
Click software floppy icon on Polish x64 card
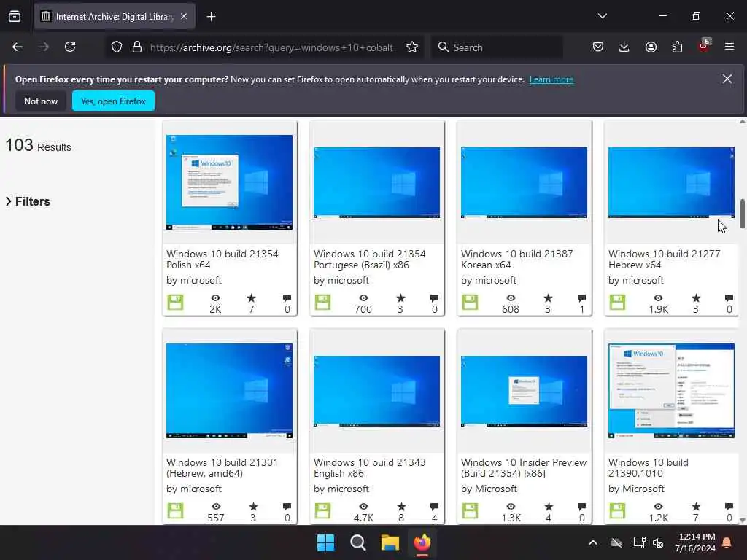(x=175, y=303)
